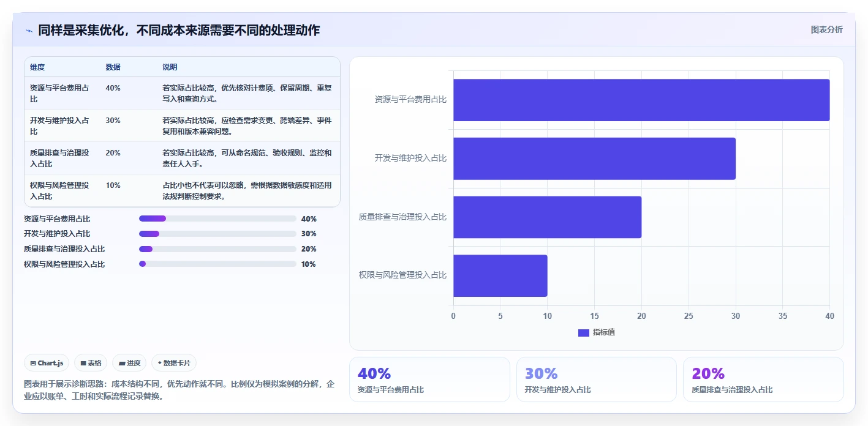The width and height of the screenshot is (868, 426).
Task: Click the description starting 若实际占比较高，优先核对计费项
Action: 247,94
